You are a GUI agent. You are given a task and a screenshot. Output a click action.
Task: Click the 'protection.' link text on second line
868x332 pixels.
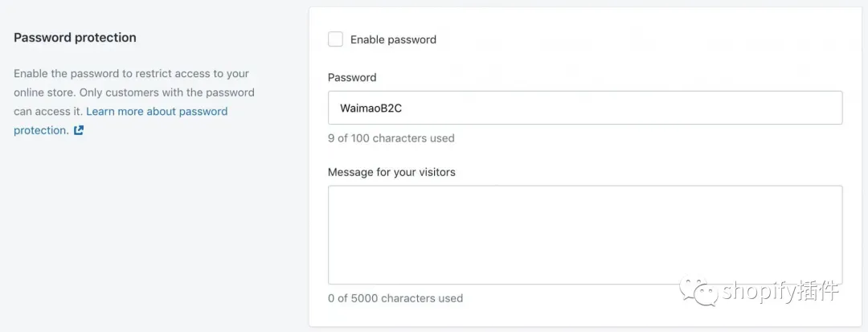[x=42, y=130]
